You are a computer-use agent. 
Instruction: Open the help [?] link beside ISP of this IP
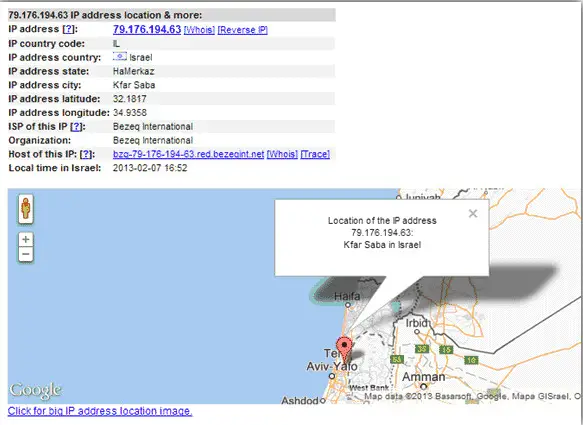coord(76,126)
